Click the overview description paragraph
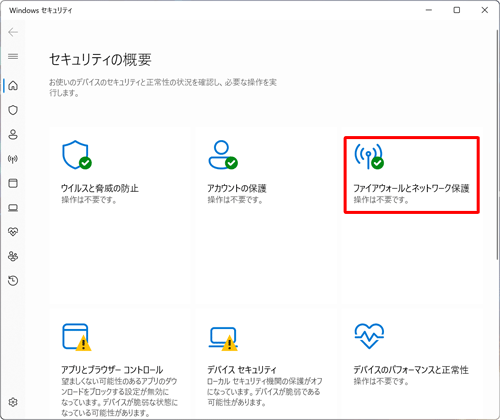 point(163,87)
